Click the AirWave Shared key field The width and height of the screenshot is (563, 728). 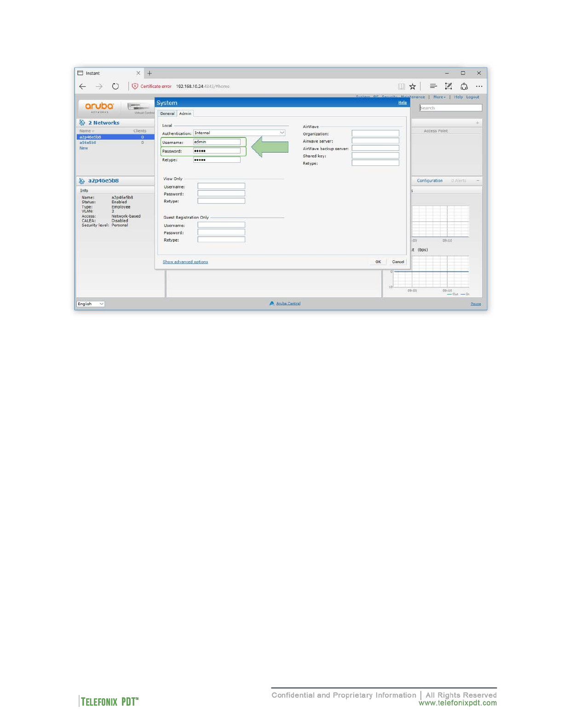(375, 155)
